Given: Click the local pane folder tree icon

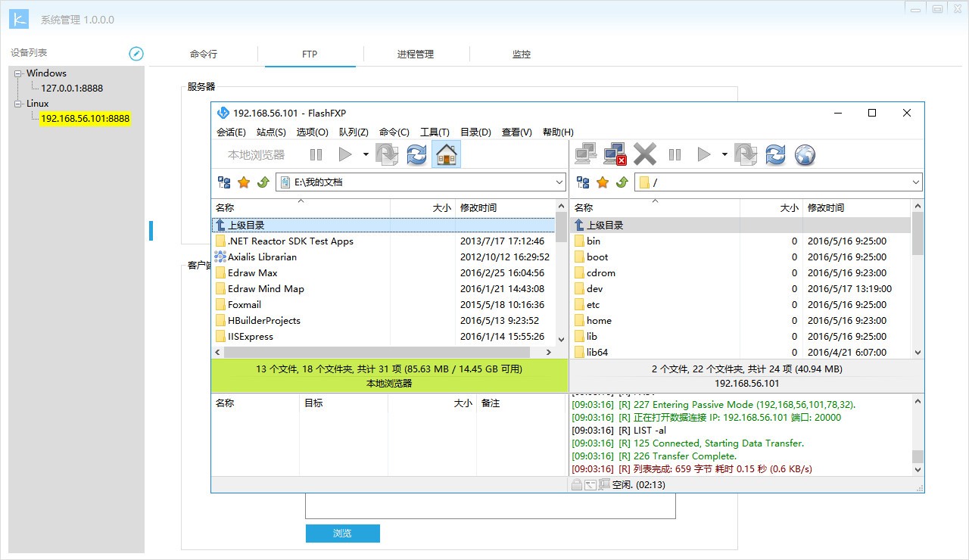Looking at the screenshot, I should (x=224, y=182).
